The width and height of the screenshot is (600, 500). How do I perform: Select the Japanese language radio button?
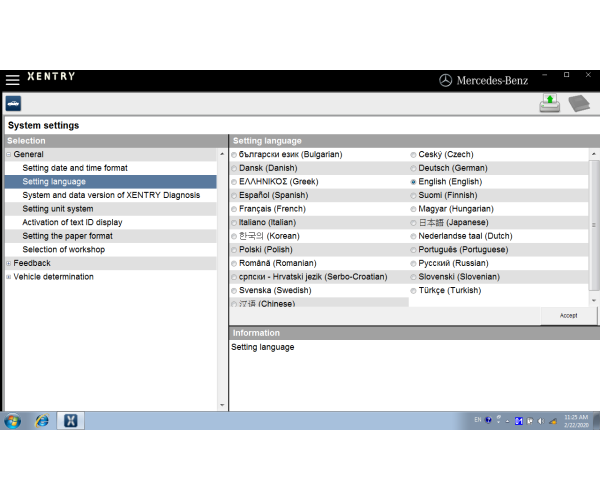pos(413,223)
